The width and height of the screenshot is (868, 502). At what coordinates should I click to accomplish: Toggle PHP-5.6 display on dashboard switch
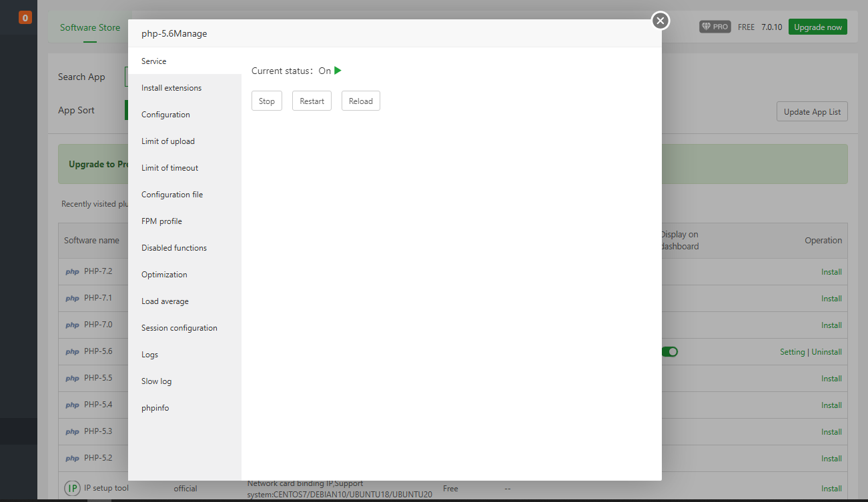669,351
